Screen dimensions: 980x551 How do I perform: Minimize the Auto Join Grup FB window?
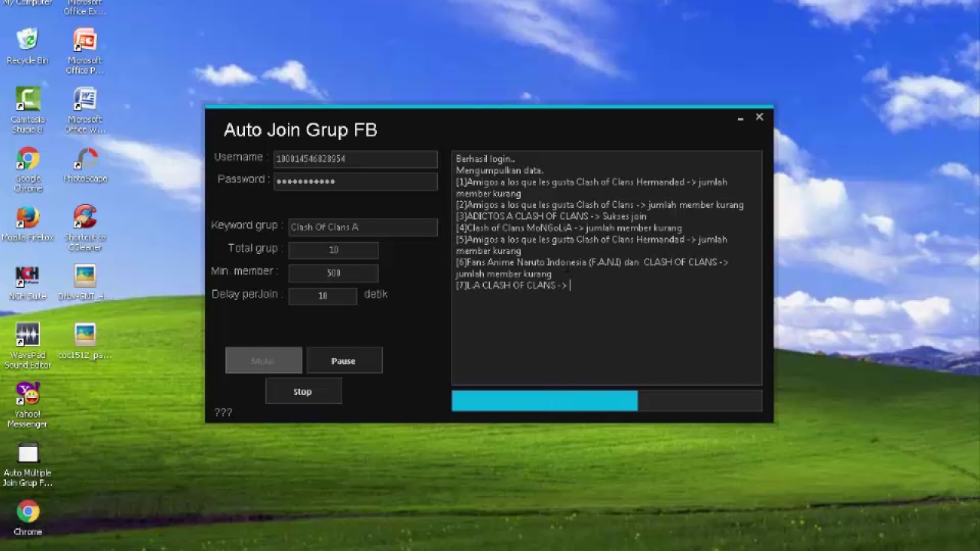740,118
